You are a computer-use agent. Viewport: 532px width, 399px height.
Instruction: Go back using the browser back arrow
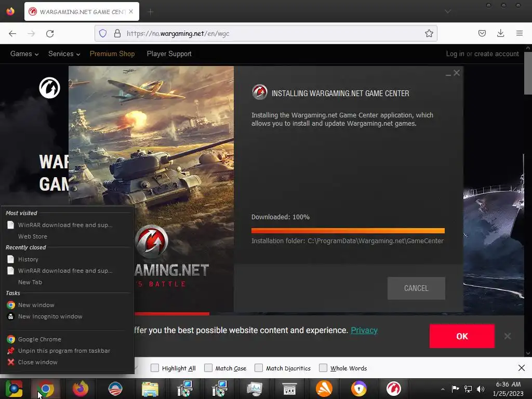(x=12, y=33)
